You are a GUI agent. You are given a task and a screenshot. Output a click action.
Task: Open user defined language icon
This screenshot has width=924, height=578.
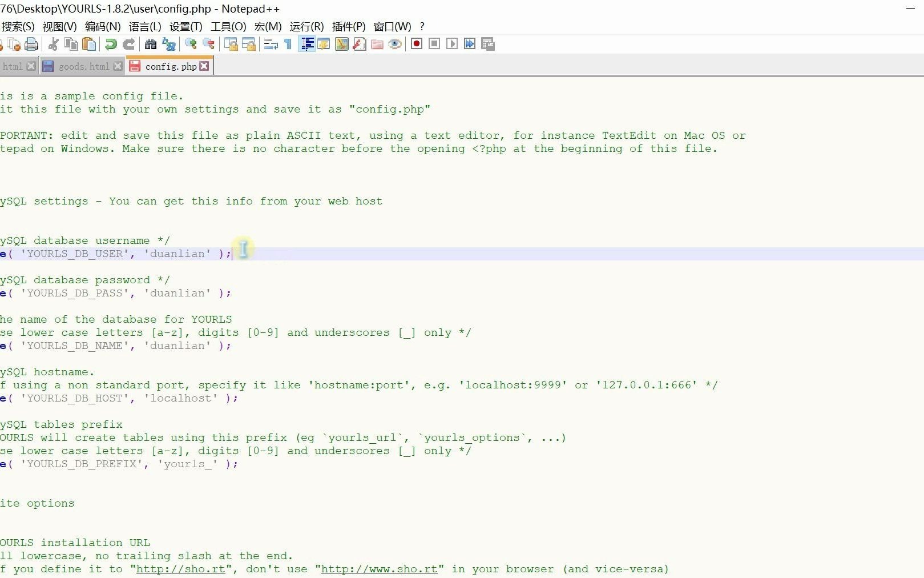point(324,44)
